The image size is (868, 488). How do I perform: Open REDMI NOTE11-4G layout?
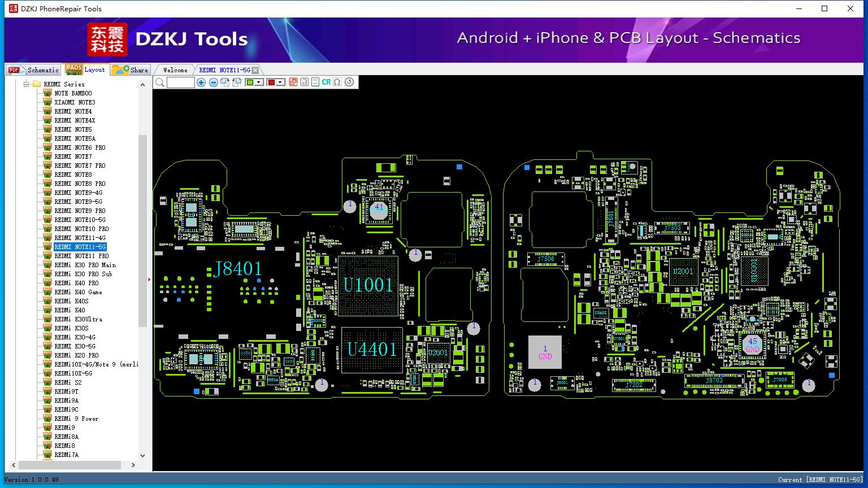click(x=80, y=238)
